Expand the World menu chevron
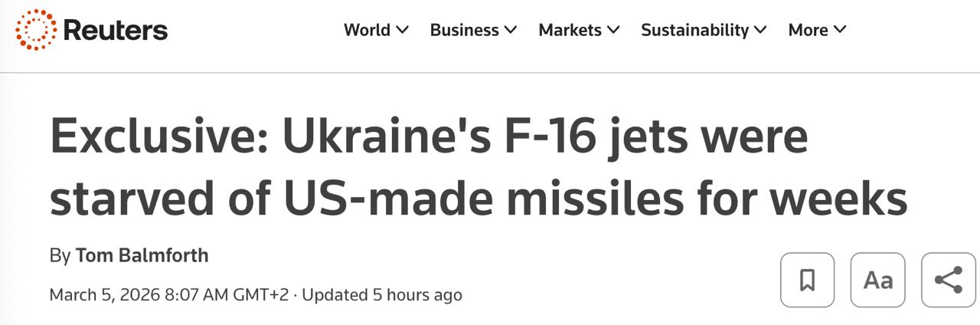Screen dimensions: 980x325 click(x=403, y=30)
